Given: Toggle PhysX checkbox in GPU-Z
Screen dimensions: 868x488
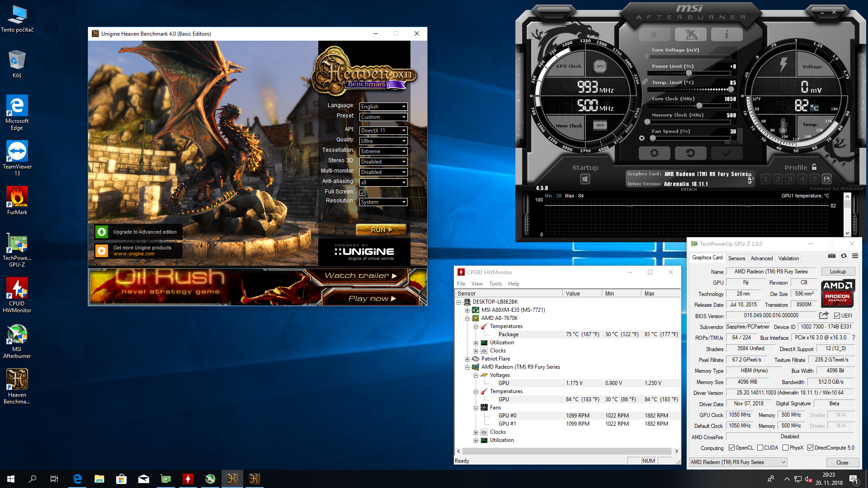Looking at the screenshot, I should pyautogui.click(x=785, y=448).
